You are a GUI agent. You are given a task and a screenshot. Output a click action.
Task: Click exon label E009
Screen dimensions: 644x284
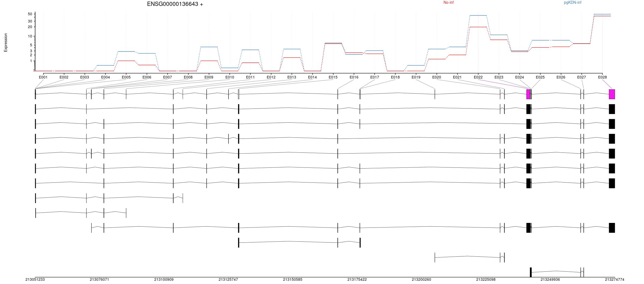pos(209,77)
